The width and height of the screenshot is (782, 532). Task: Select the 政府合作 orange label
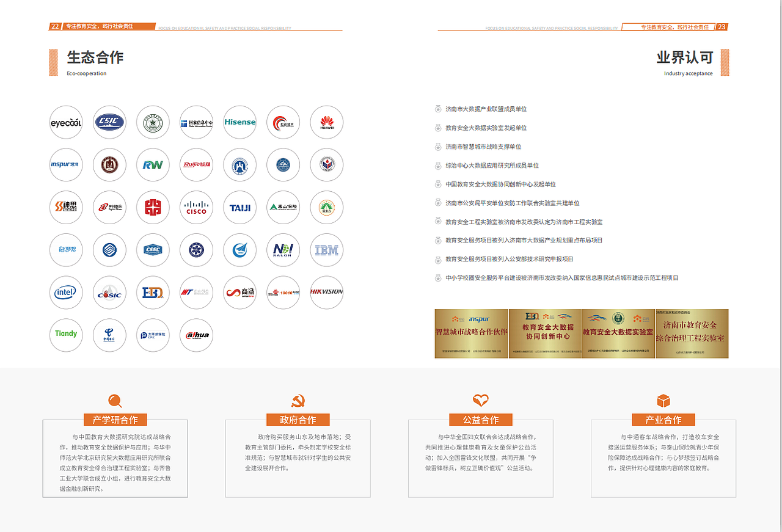298,420
